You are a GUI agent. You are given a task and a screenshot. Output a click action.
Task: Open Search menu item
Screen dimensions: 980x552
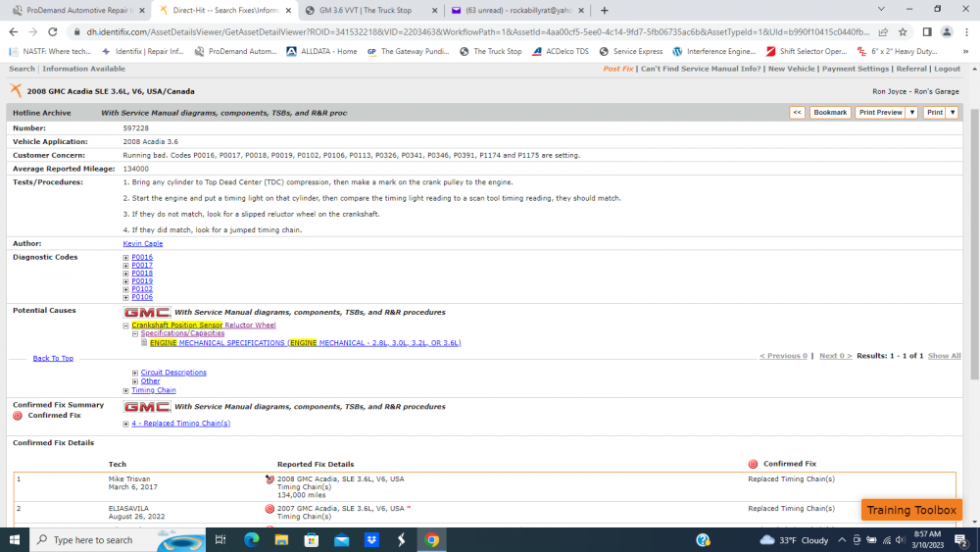click(22, 69)
